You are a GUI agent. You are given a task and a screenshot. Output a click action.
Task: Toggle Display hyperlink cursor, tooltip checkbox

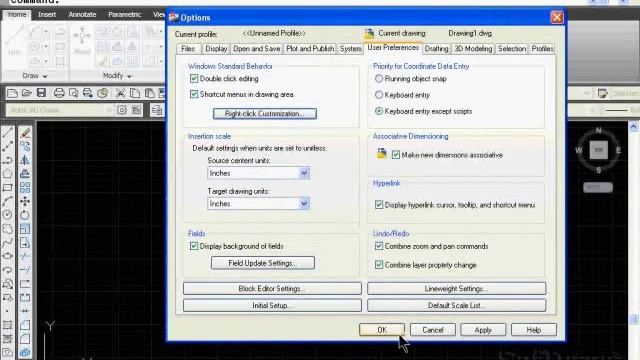[379, 205]
